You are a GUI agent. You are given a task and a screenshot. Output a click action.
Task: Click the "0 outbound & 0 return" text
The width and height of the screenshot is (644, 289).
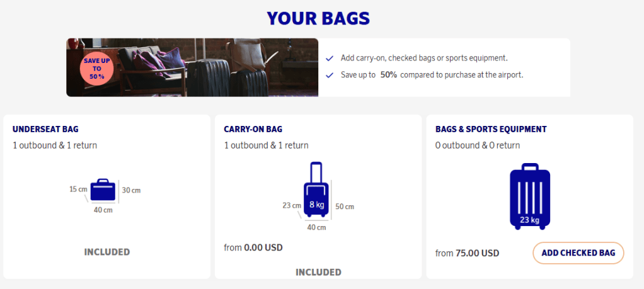pos(478,145)
